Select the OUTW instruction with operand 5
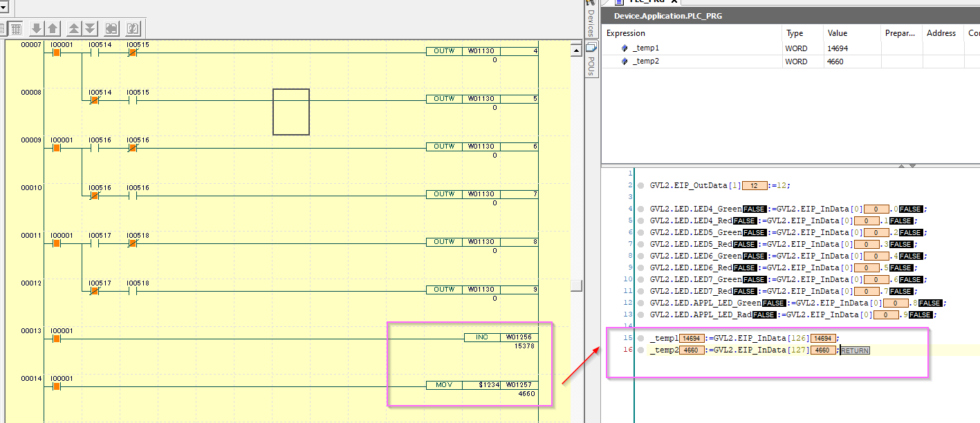This screenshot has width=980, height=423. 482,99
